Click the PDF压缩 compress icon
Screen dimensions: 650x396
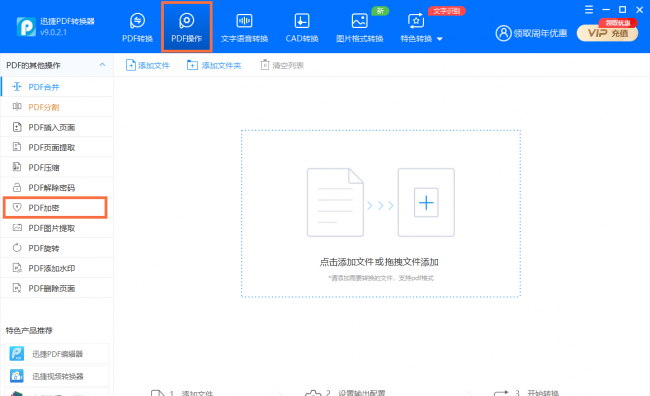17,167
